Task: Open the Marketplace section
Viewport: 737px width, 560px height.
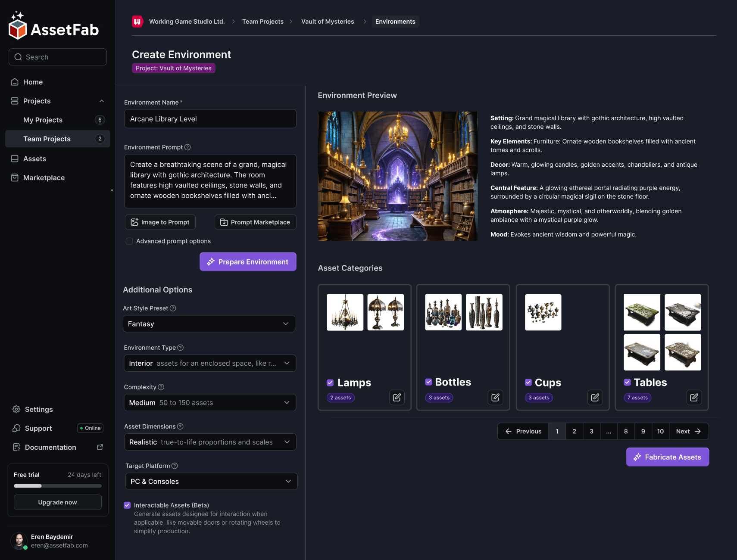Action: tap(43, 177)
